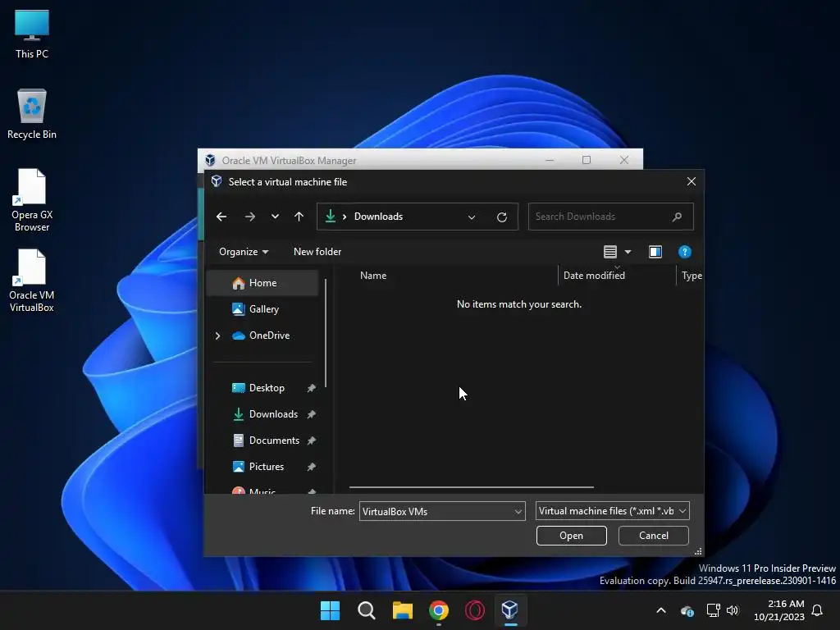Screen dimensions: 840x630
Task: Open the Windows Start menu
Action: click(x=330, y=610)
